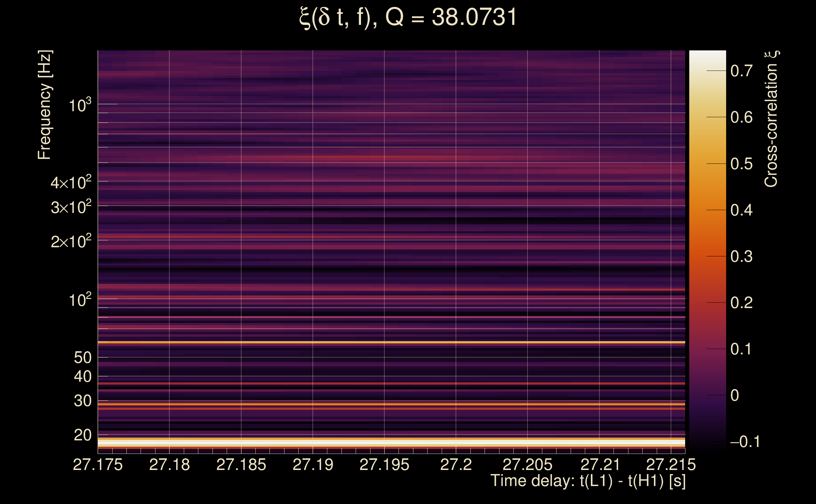816x504 pixels.
Task: Click the bright white band below 20 Hz
Action: click(391, 443)
